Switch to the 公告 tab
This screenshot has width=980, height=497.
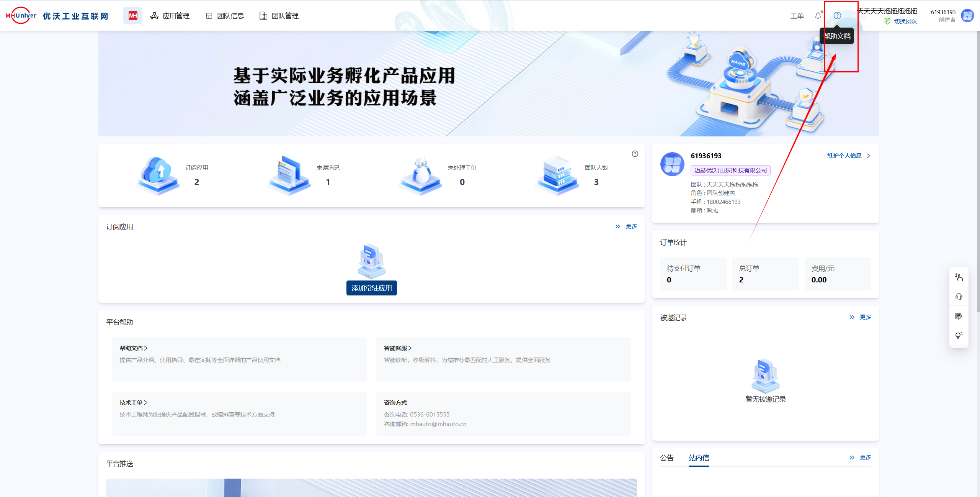[x=666, y=458]
